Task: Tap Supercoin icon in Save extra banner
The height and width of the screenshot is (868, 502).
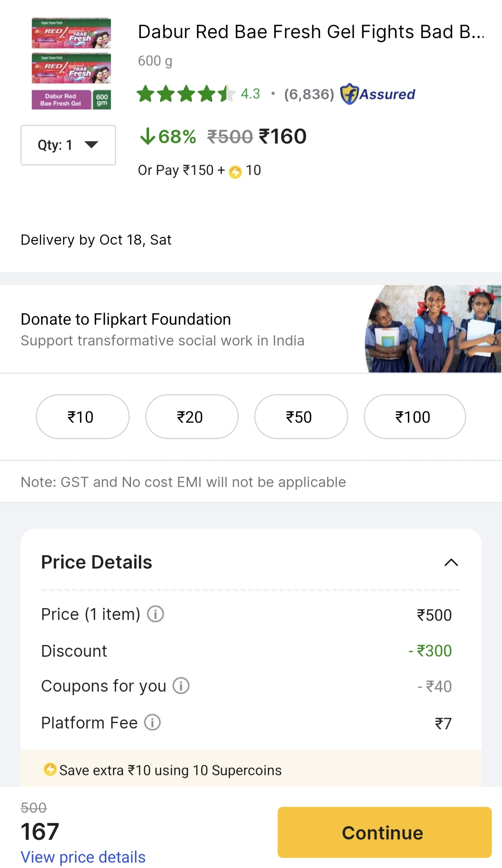Action: point(50,769)
